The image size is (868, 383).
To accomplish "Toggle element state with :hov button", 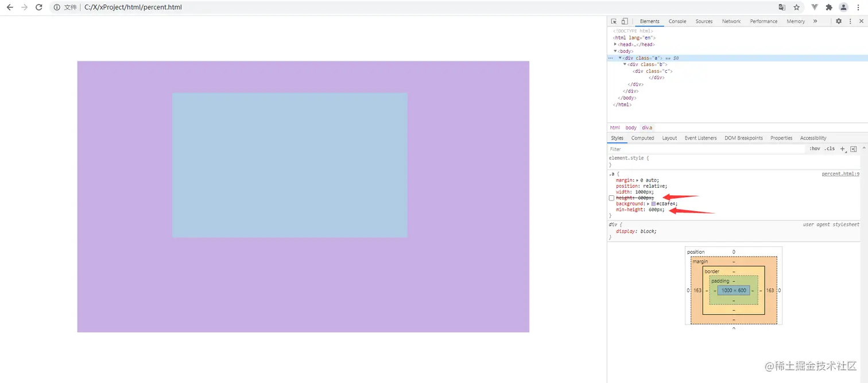I will click(x=815, y=148).
